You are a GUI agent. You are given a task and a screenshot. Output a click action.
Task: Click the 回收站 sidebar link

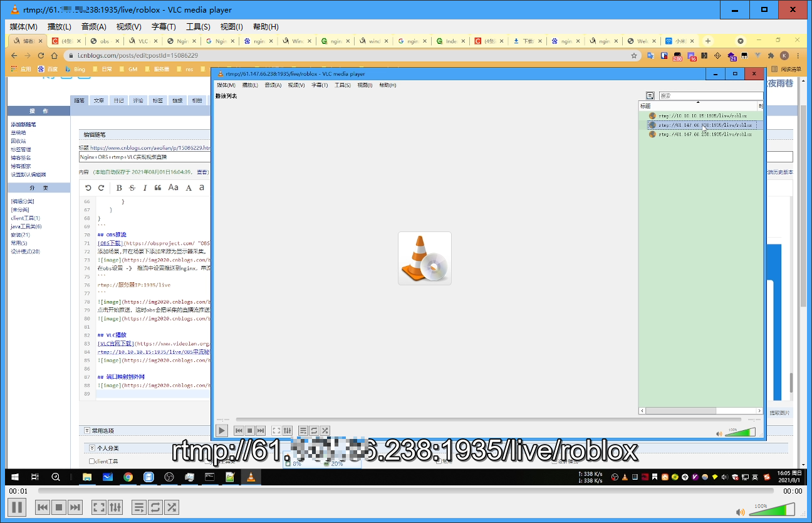pyautogui.click(x=18, y=141)
